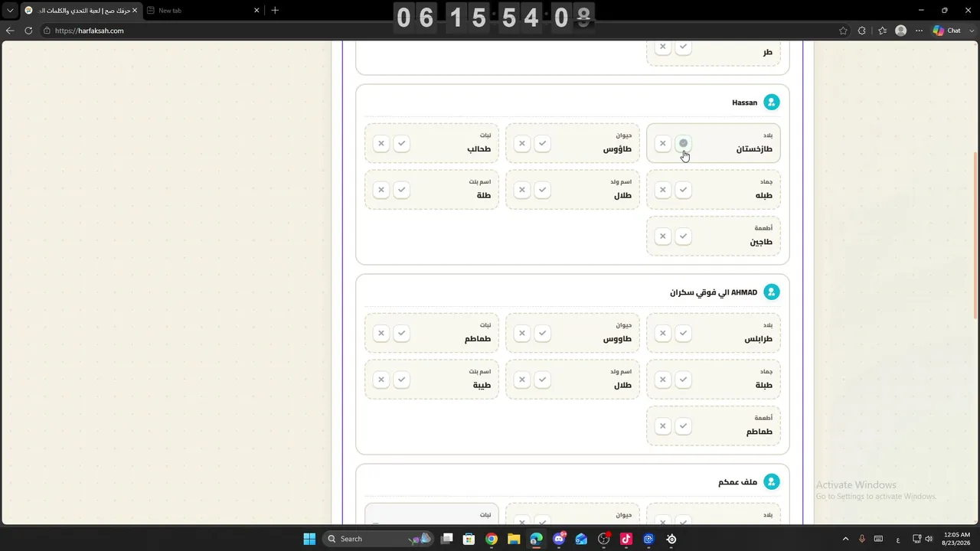Show hidden system tray icons
This screenshot has width=980, height=551.
tap(845, 539)
